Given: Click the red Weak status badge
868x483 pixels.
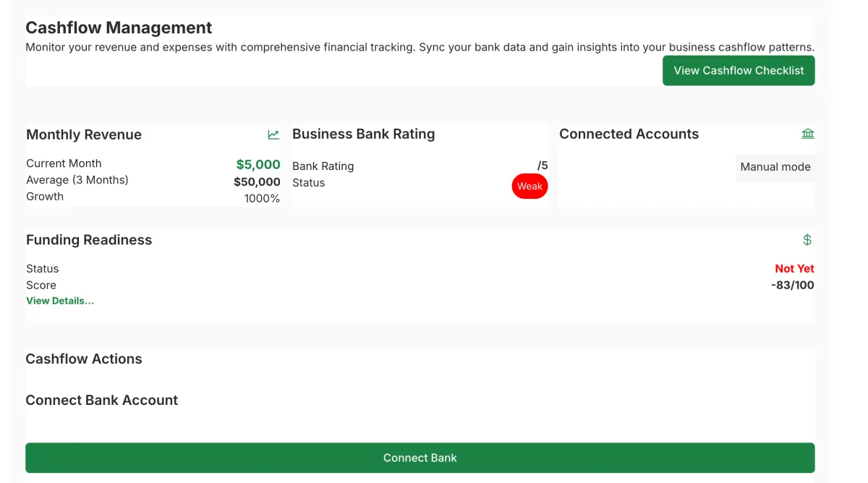Looking at the screenshot, I should (529, 187).
